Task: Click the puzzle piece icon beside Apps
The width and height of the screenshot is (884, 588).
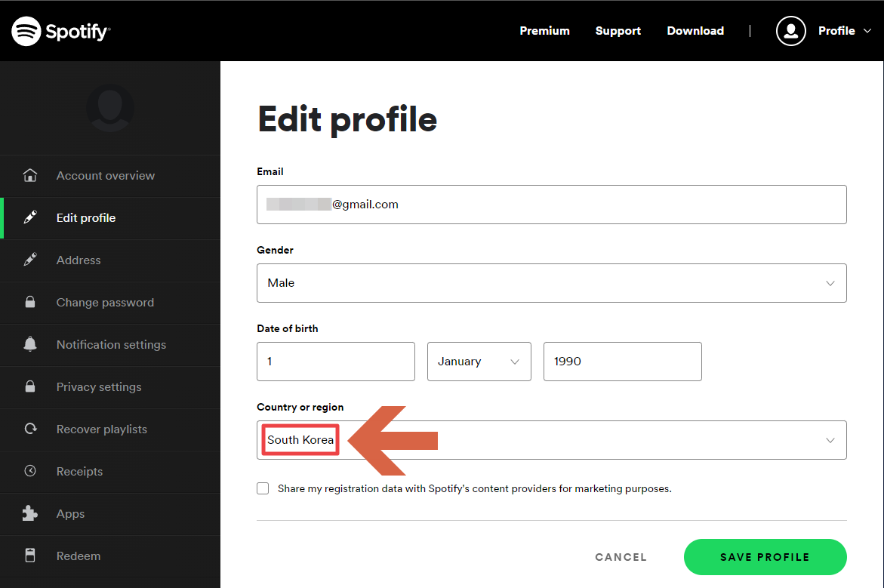Action: click(x=30, y=513)
